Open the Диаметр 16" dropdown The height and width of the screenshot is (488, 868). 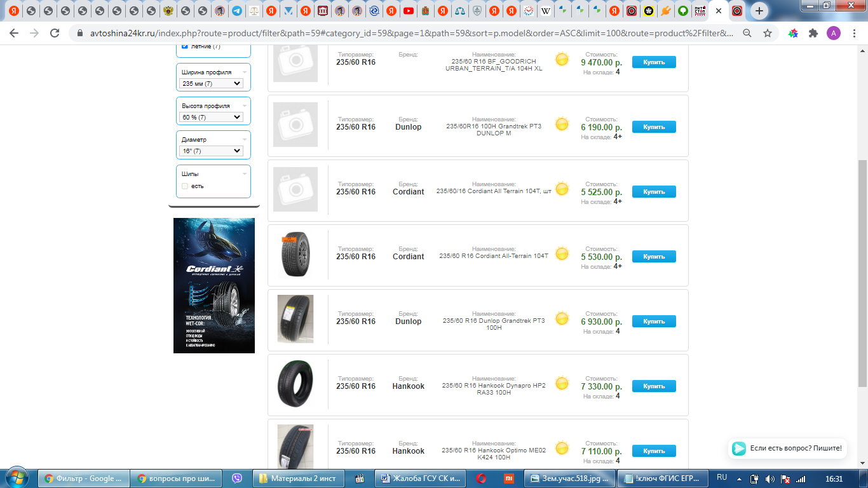tap(211, 151)
